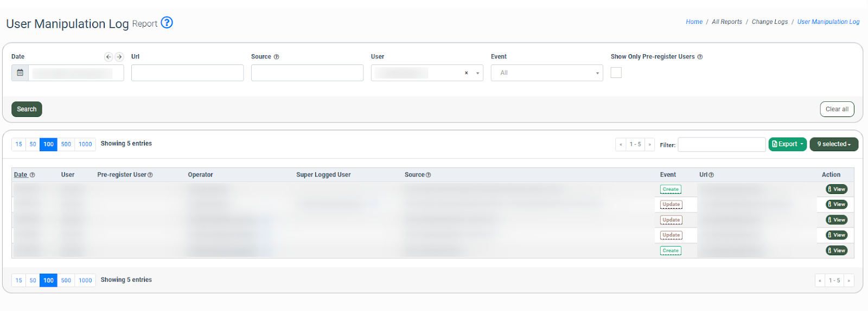Click help icon next to Pre-register User column

tap(150, 175)
